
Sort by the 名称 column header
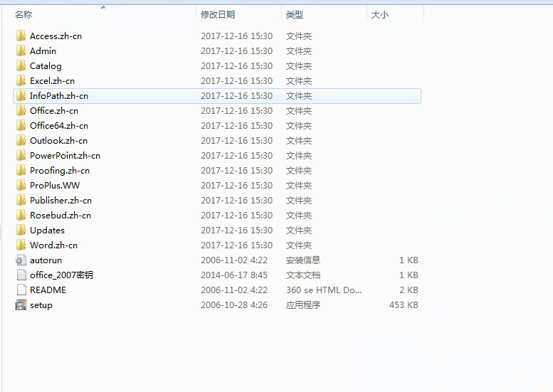pos(23,14)
